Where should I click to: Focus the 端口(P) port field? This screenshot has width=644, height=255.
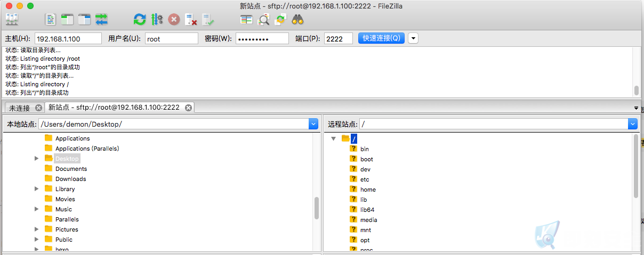pos(339,39)
